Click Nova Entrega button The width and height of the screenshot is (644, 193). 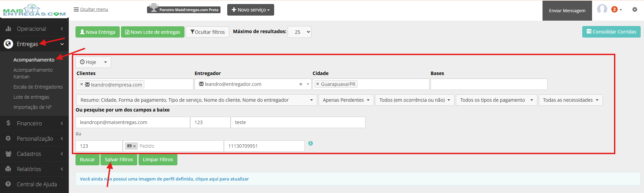click(97, 32)
